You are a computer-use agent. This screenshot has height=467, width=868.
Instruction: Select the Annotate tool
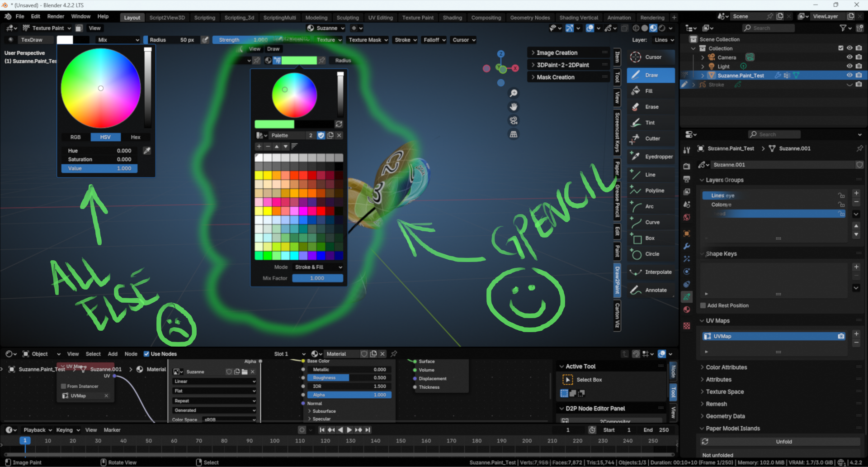pos(651,290)
